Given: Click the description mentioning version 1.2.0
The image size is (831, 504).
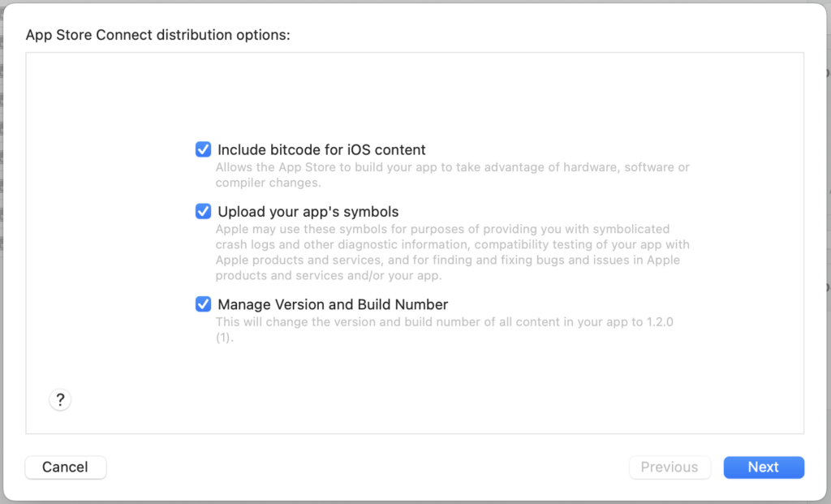Looking at the screenshot, I should pos(444,330).
